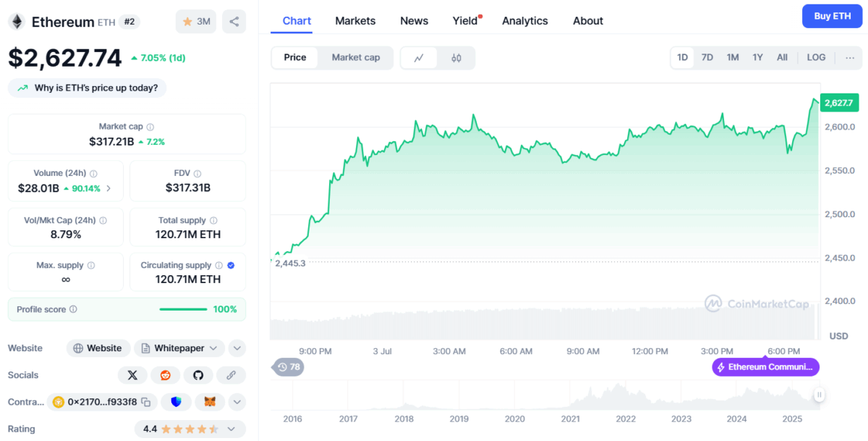Click the Circulating supply info icon
Viewport: 868px width, 441px height.
coord(219,266)
